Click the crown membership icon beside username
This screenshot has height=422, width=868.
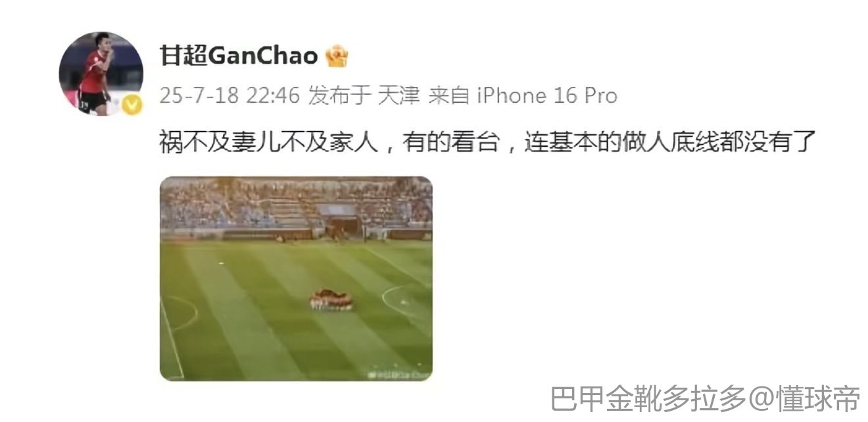pyautogui.click(x=337, y=57)
